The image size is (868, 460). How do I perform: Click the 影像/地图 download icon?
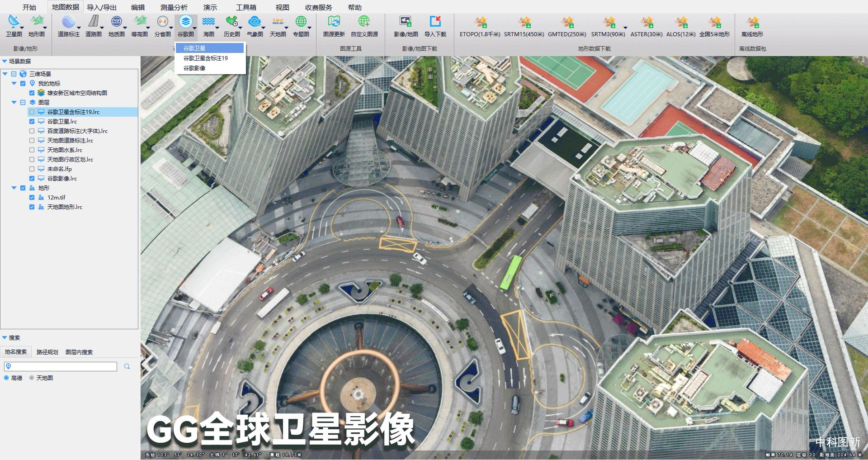coord(406,22)
